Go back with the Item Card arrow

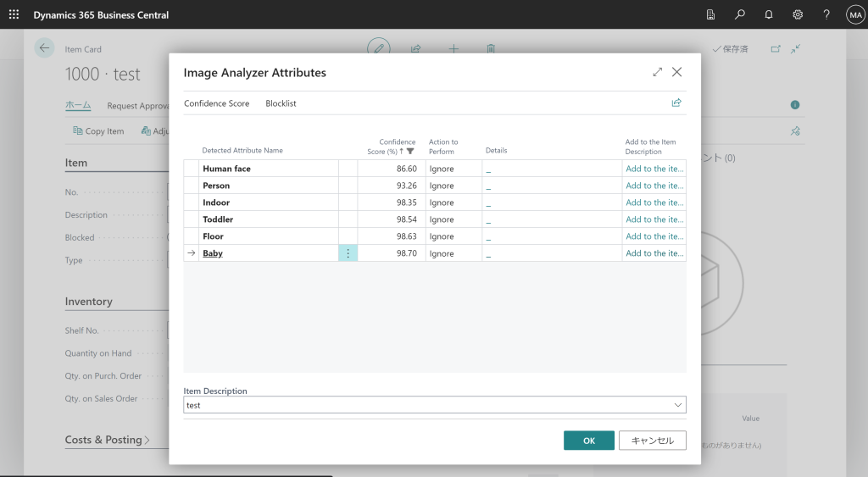44,48
